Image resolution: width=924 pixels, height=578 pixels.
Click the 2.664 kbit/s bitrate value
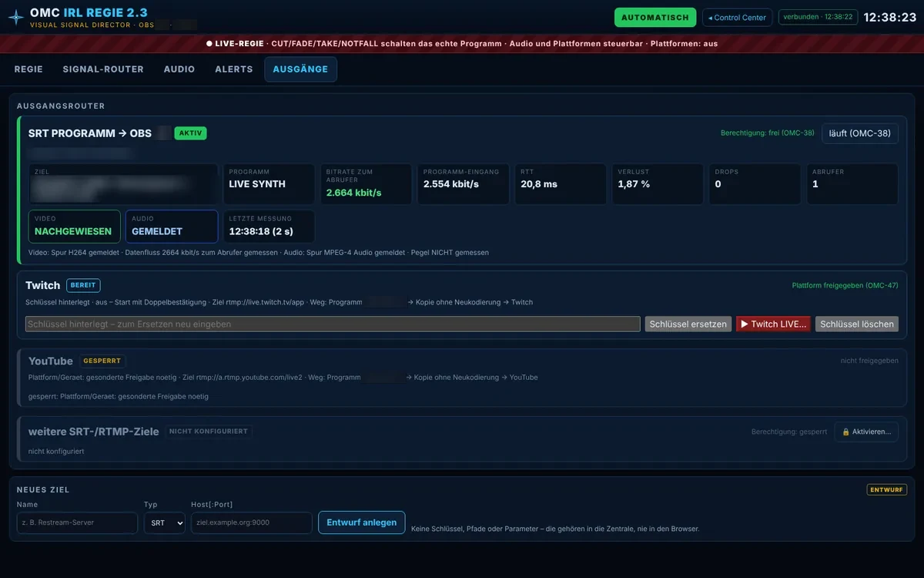(x=354, y=193)
